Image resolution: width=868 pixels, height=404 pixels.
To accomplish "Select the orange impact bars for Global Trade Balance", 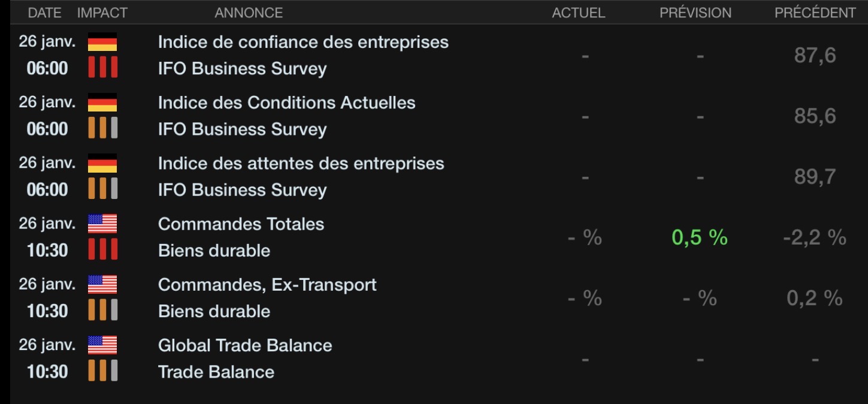I will tap(102, 370).
